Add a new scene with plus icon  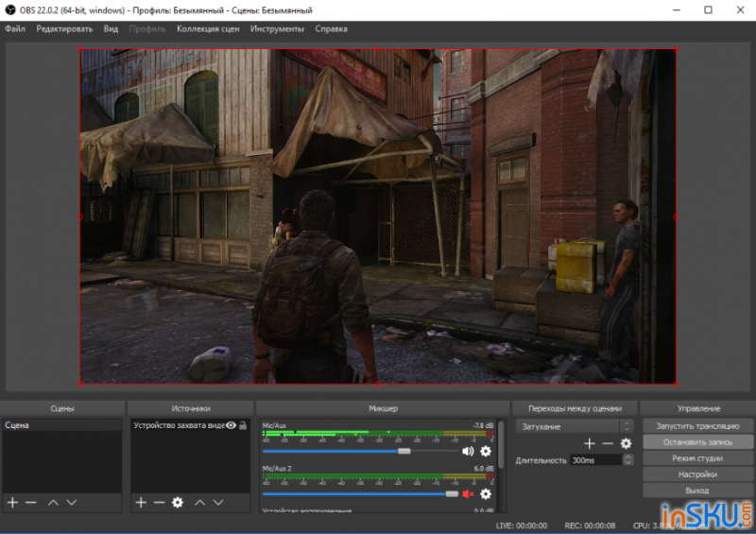(12, 503)
